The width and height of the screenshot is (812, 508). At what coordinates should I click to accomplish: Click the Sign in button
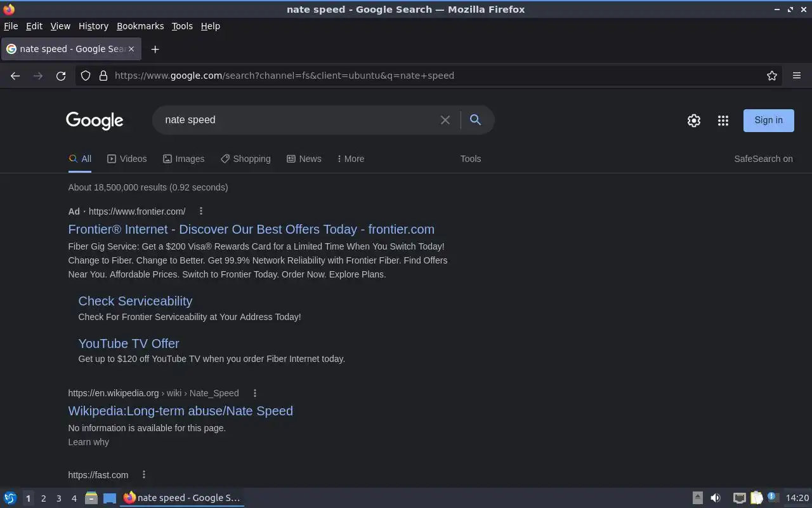[768, 120]
